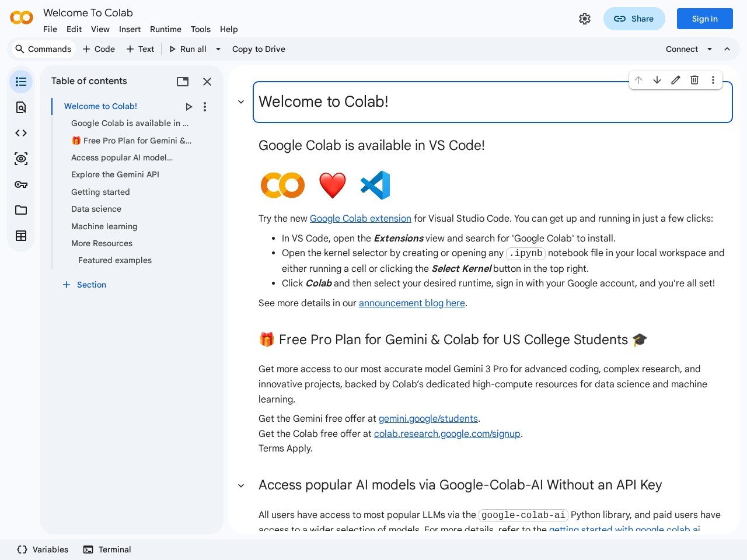This screenshot has height=560, width=747.
Task: Open the Data explorer table icon
Action: coord(21,236)
